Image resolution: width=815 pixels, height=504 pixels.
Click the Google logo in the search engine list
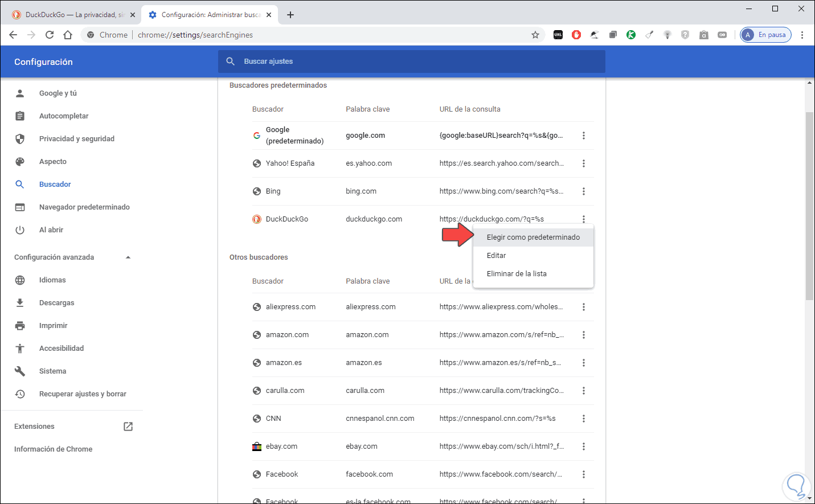(x=257, y=136)
